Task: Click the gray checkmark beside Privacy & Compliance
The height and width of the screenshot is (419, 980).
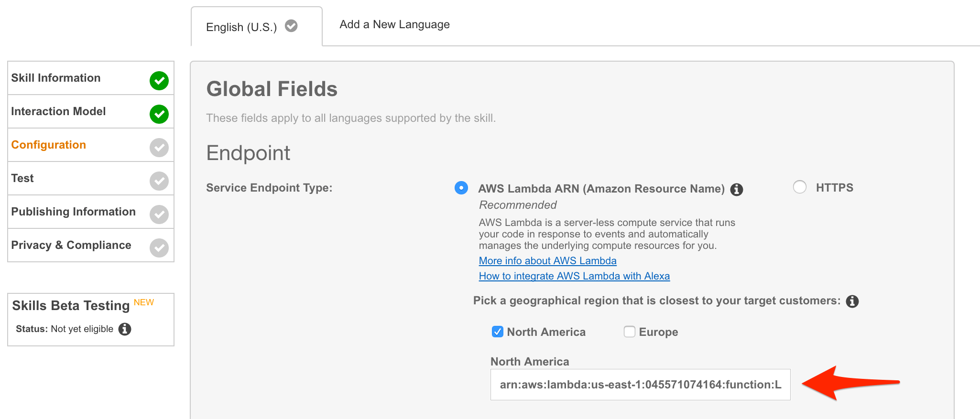Action: (x=159, y=248)
